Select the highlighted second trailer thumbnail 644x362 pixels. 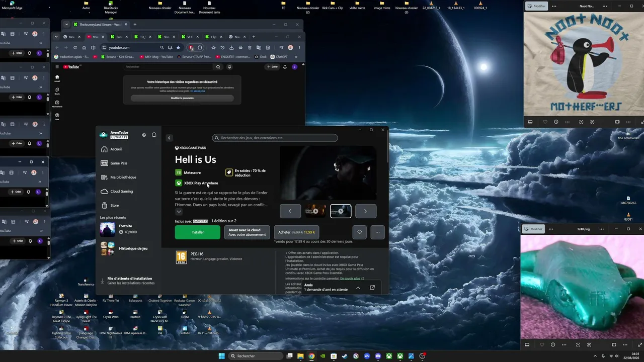pos(341,211)
